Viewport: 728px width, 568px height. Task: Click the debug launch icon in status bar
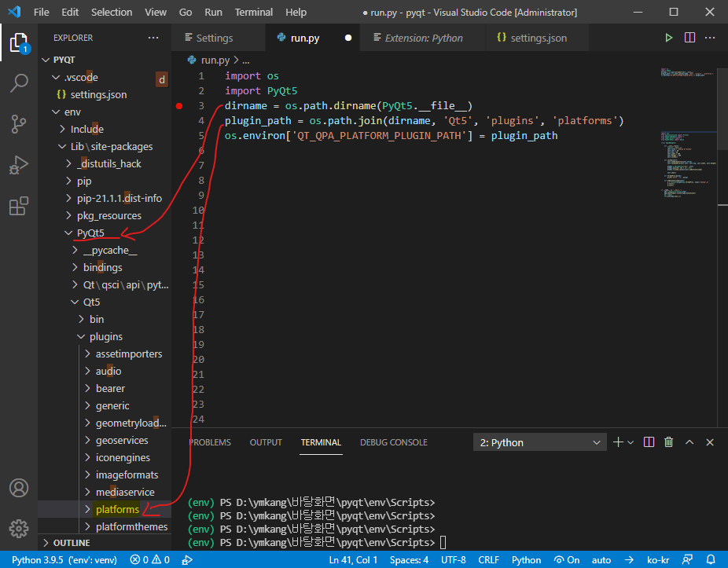click(x=187, y=560)
